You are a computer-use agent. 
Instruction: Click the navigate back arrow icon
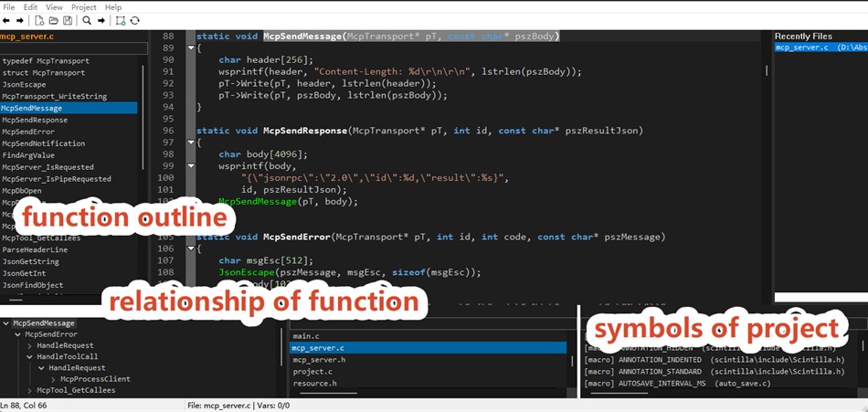pos(6,20)
